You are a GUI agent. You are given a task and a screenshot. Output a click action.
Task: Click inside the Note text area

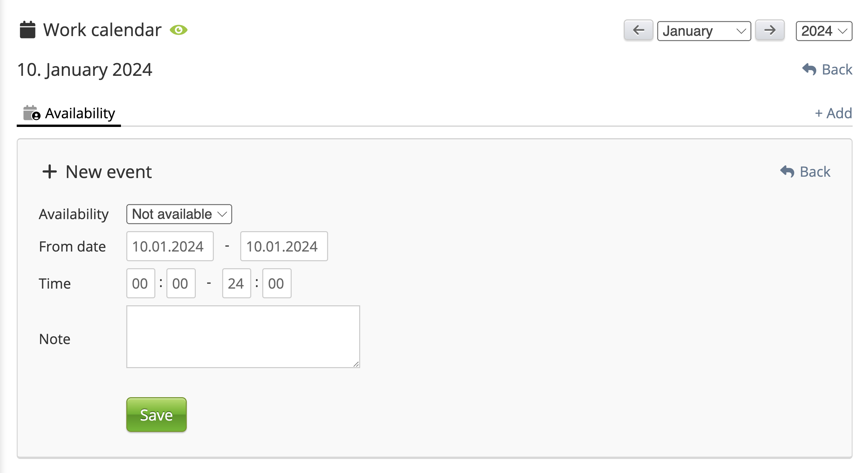click(243, 337)
